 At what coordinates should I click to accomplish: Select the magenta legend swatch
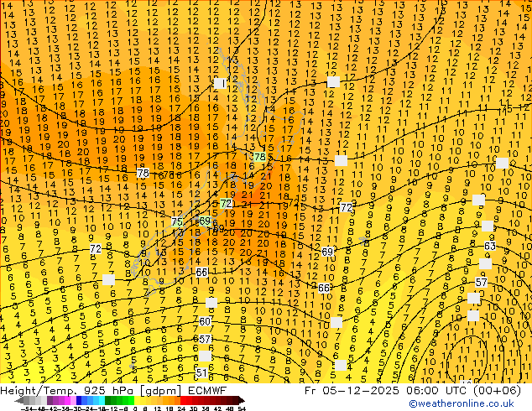67,401
